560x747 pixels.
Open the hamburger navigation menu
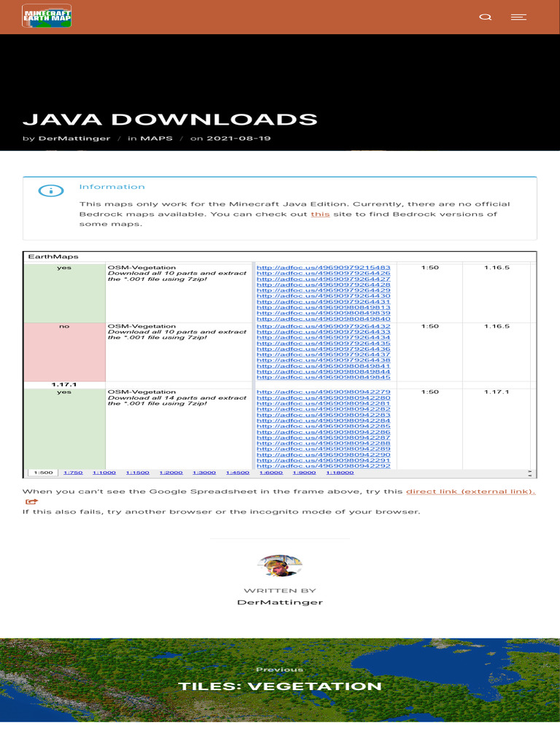pos(518,17)
